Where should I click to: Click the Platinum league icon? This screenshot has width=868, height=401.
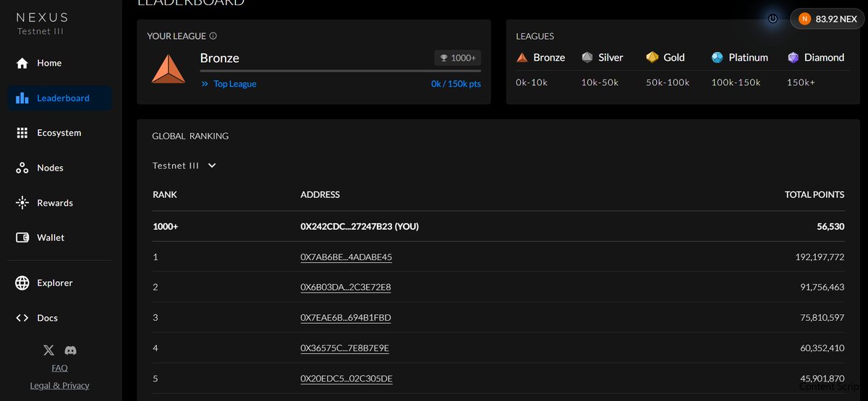pyautogui.click(x=718, y=57)
